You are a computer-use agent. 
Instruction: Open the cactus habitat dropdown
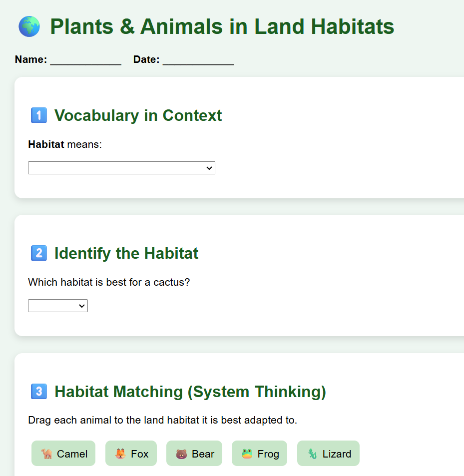58,306
